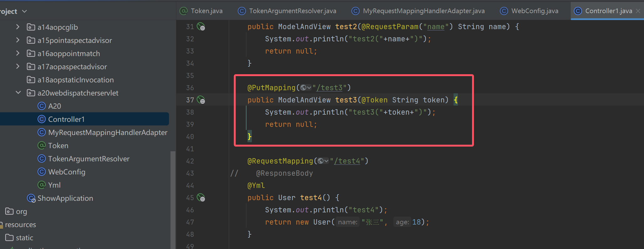Select the a18aopstaticInvocation folder icon
644x249 pixels.
[x=31, y=80]
